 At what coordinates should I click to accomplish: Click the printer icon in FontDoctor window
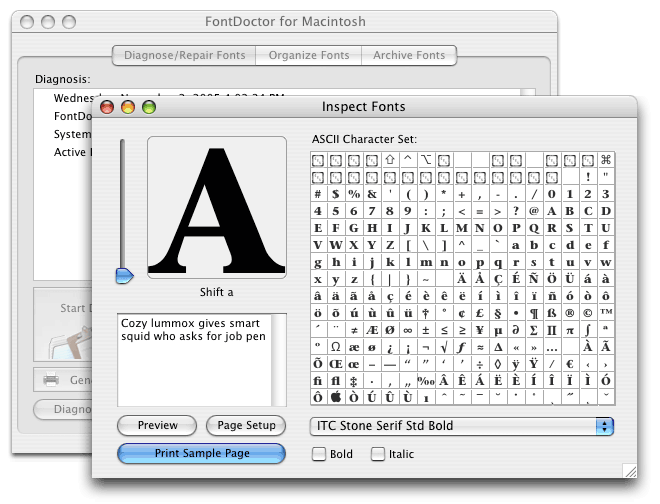51,379
